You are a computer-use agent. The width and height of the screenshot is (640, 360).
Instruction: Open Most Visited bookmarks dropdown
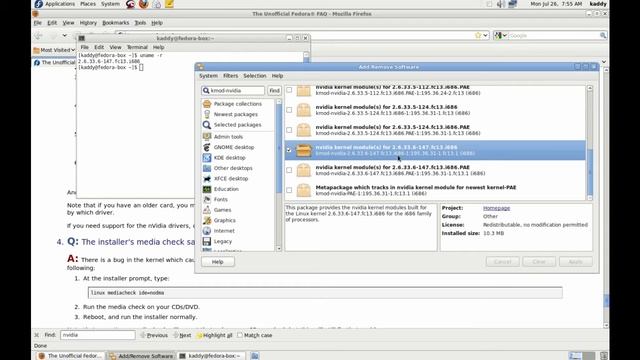[x=54, y=50]
